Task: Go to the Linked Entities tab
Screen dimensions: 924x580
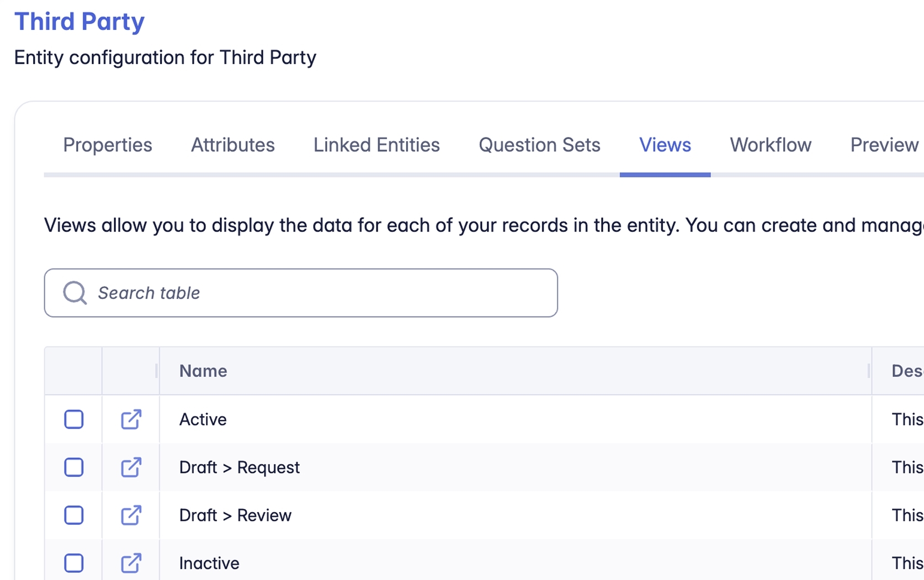Action: click(x=376, y=145)
